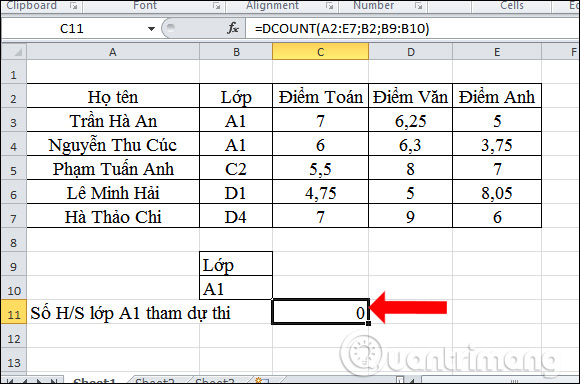The image size is (580, 384).
Task: Open the Font group dialog launcher
Action: 216,6
